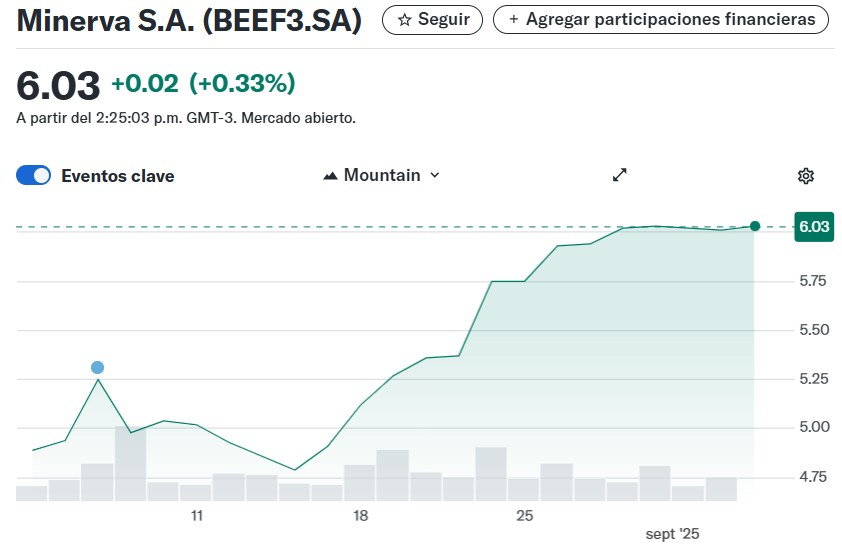Expand chart to fullscreen with arrows icon
The image size is (842, 546).
[620, 175]
